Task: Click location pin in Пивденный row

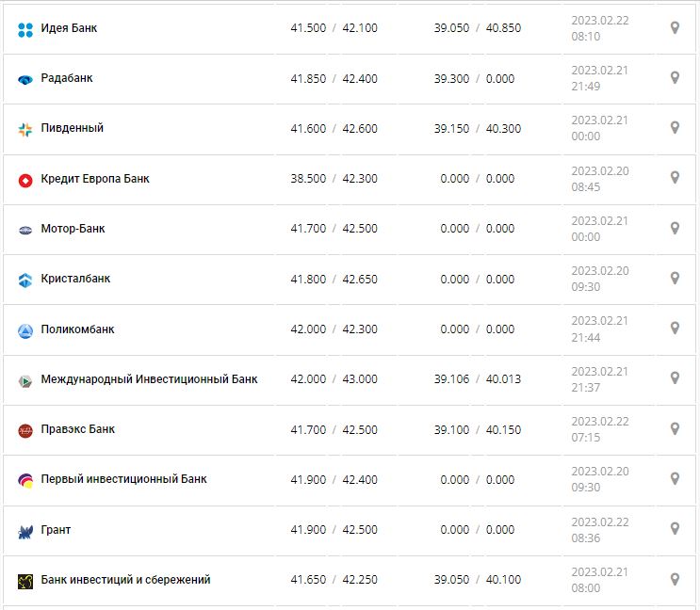Action: [675, 128]
